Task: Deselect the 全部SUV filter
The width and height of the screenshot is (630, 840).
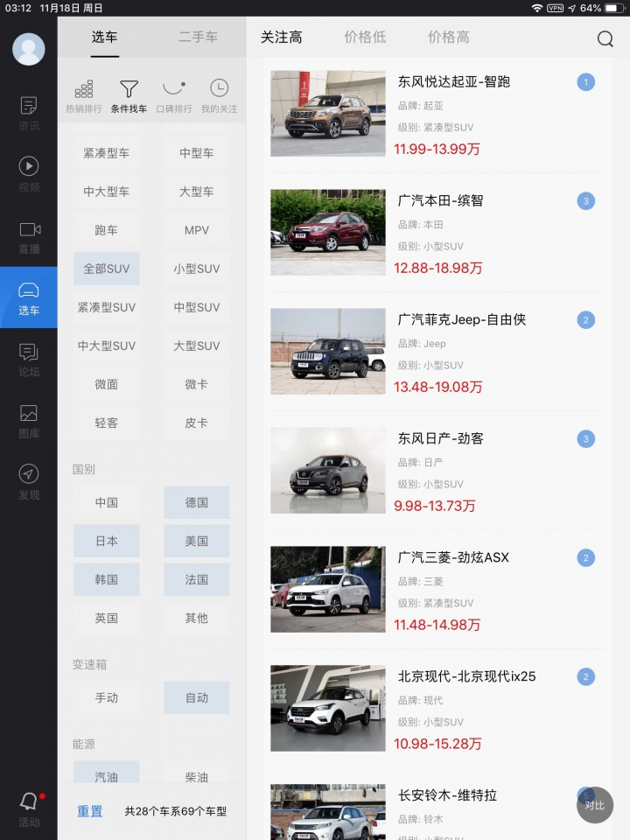Action: tap(107, 269)
